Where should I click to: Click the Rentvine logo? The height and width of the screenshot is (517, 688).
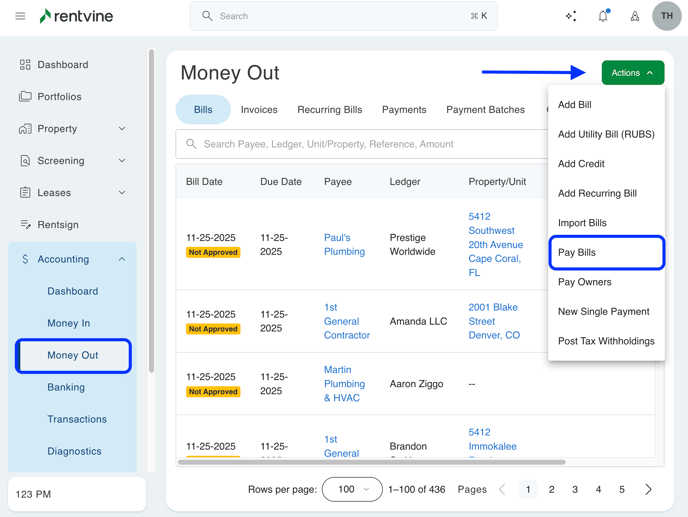tap(76, 16)
